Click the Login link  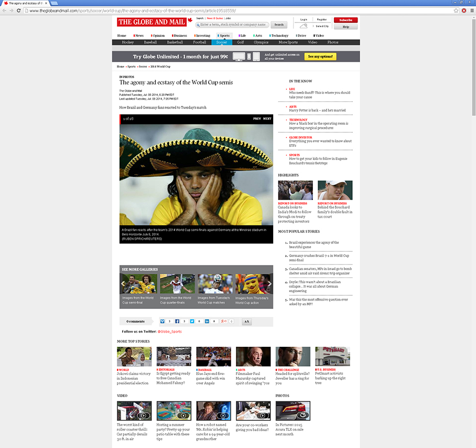(x=304, y=19)
